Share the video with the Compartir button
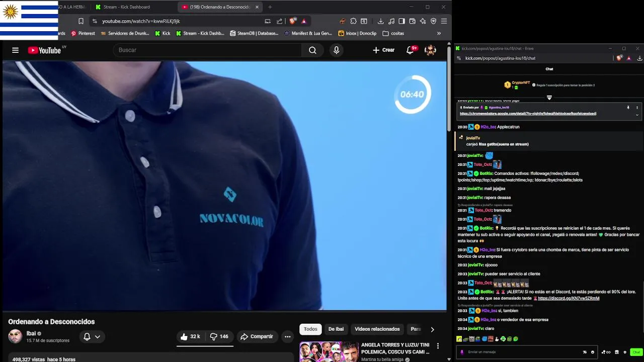 tap(257, 337)
